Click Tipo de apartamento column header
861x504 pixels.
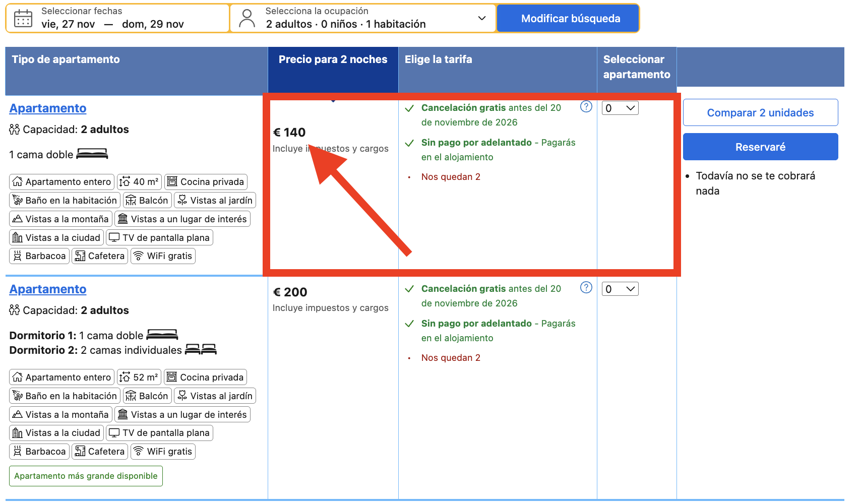point(66,59)
